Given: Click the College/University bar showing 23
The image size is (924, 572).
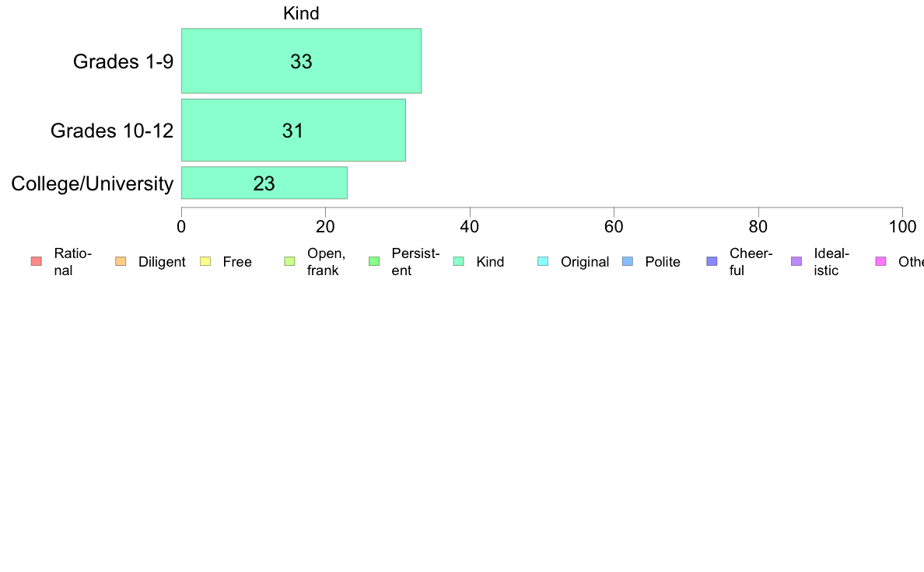Looking at the screenshot, I should 264,183.
